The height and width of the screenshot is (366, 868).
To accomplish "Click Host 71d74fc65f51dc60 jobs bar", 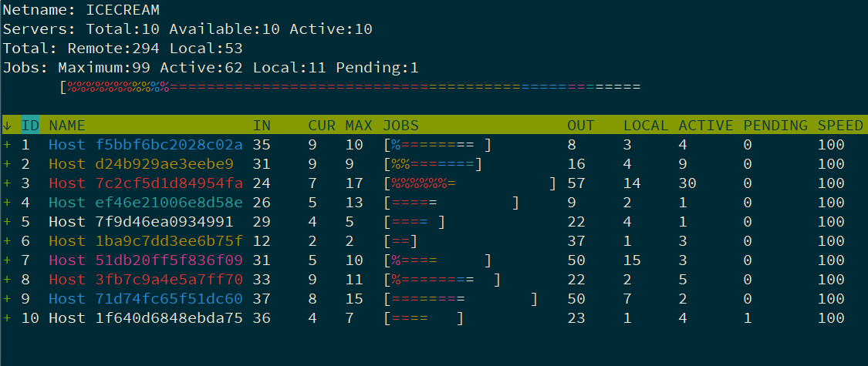I will click(x=461, y=299).
